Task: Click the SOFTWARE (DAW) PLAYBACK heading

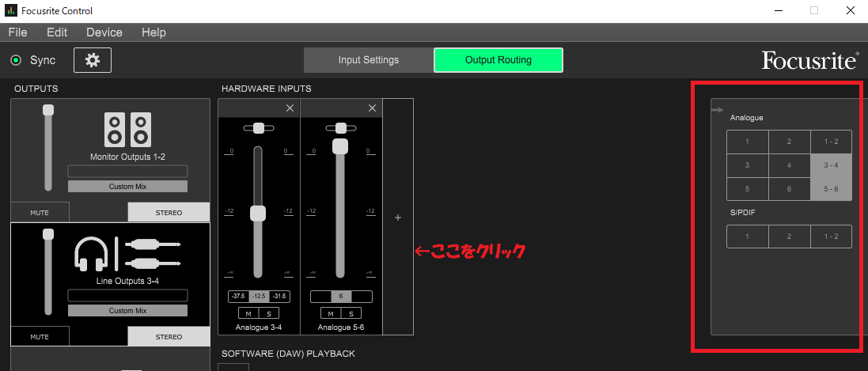Action: tap(288, 354)
